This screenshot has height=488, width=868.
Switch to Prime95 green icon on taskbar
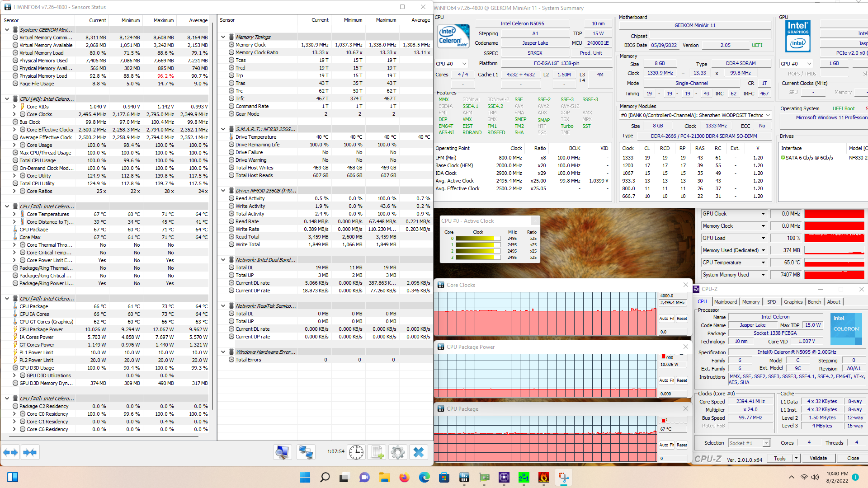(524, 477)
